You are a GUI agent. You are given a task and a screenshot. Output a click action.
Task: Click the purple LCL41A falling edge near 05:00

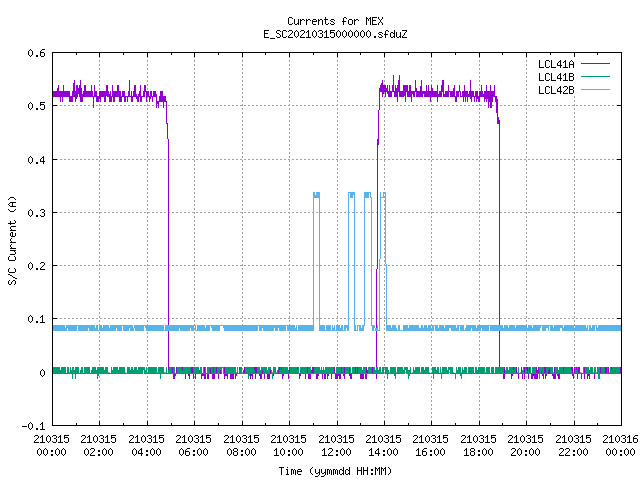point(168,245)
